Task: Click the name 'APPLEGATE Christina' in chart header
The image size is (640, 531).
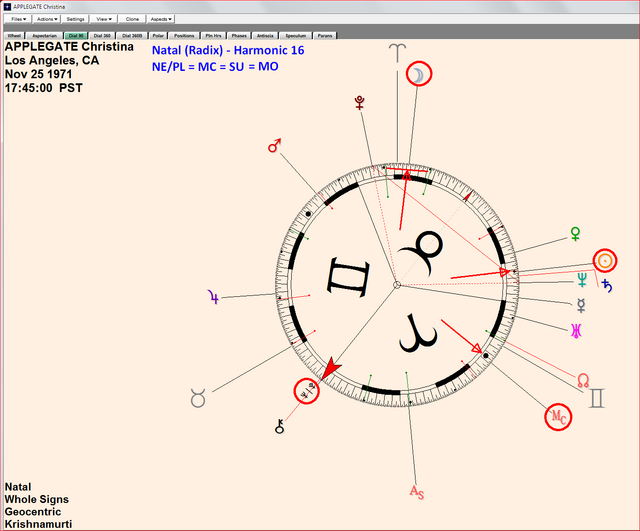Action: 69,47
